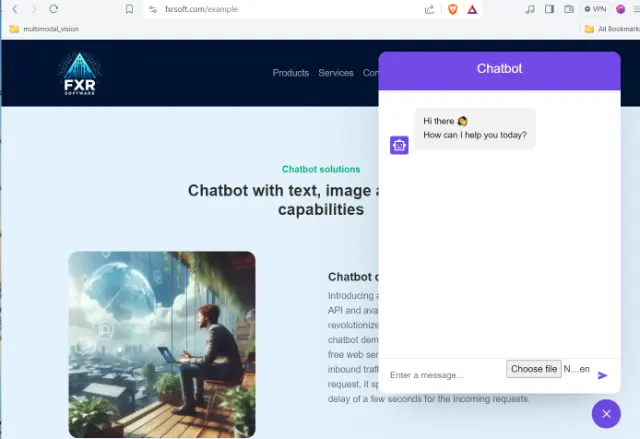Viewport: 640px width, 439px height.
Task: Open the music playlist icon in toolbar
Action: [529, 9]
